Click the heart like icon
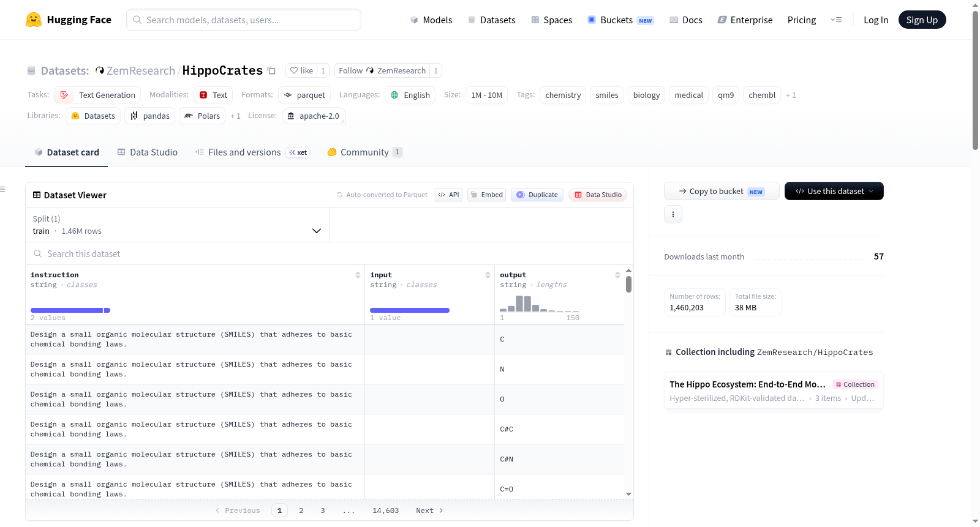The height and width of the screenshot is (527, 980). (x=294, y=70)
